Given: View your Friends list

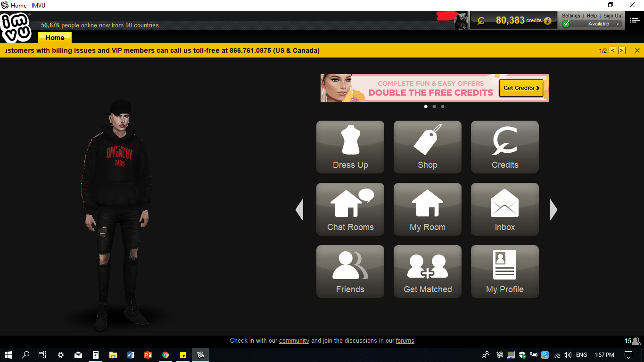Looking at the screenshot, I should (350, 271).
